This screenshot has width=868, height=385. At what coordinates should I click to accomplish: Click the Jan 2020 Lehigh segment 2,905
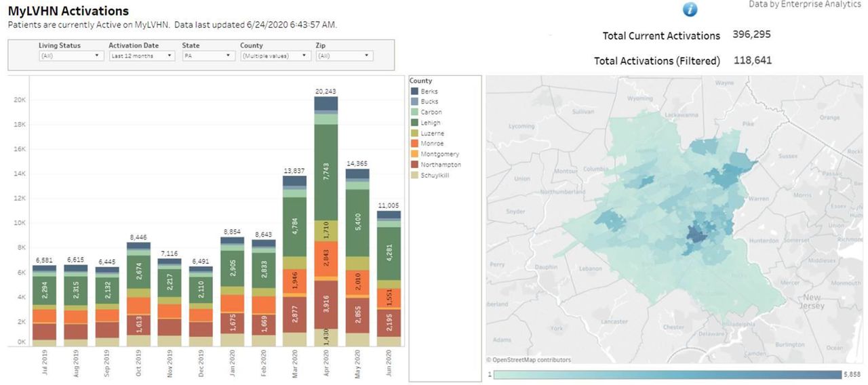coord(232,270)
